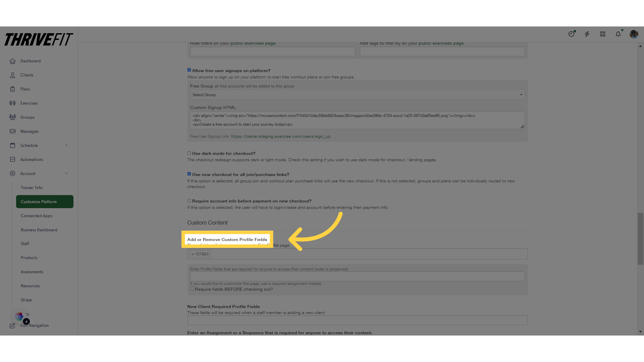The width and height of the screenshot is (644, 362).
Task: Click the Dashboard sidebar icon
Action: click(x=12, y=61)
